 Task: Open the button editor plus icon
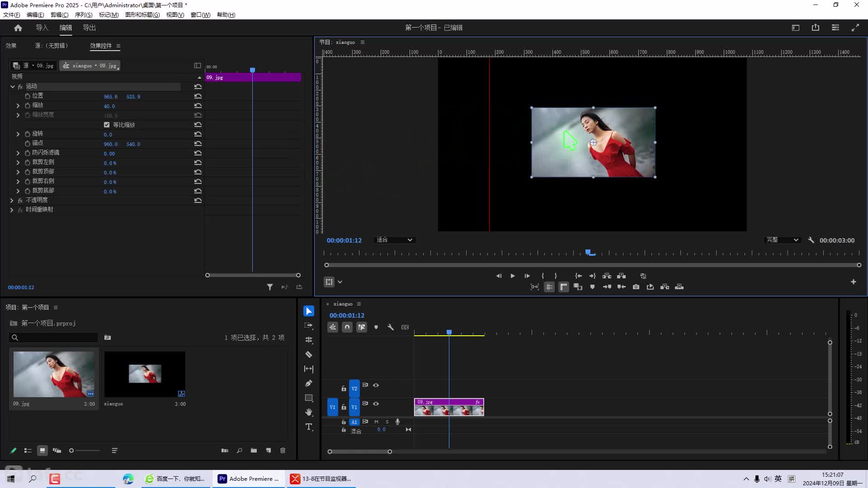854,282
